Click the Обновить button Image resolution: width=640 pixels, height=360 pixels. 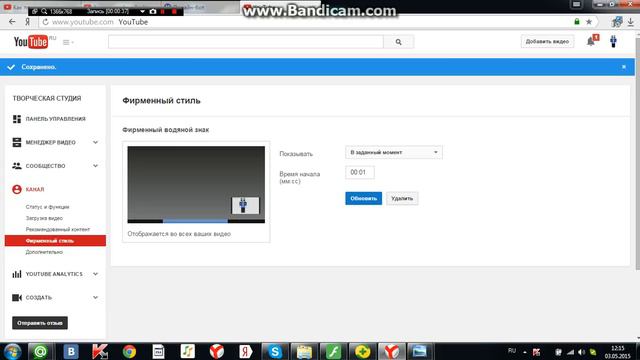tap(363, 198)
